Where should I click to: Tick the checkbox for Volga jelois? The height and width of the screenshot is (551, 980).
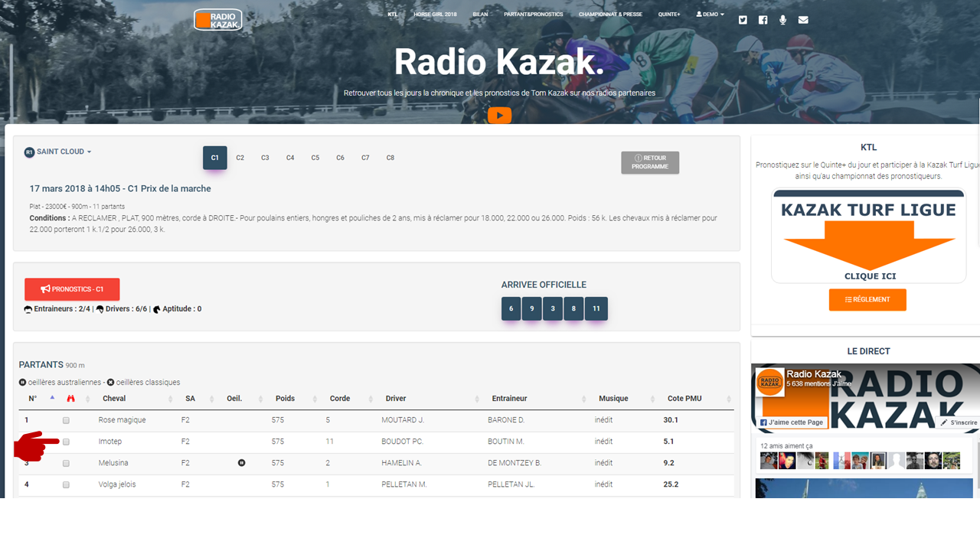[x=66, y=484]
